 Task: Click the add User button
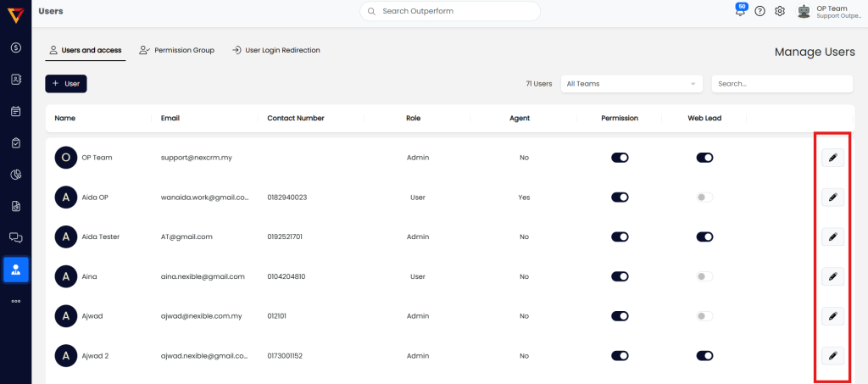tap(66, 84)
